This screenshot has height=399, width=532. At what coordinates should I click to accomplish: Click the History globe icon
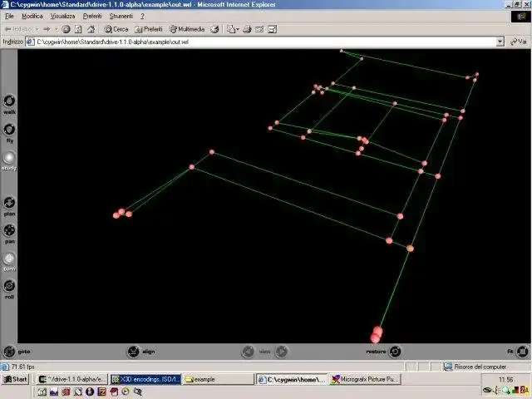(214, 29)
